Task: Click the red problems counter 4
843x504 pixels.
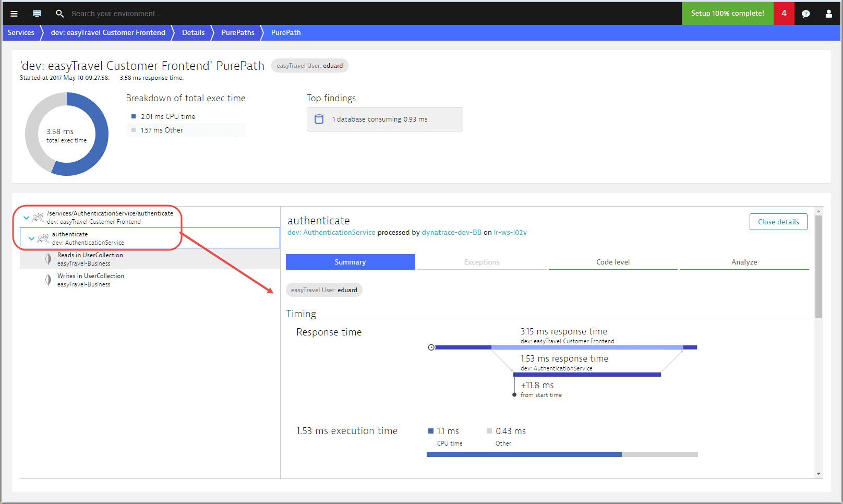Action: 784,14
